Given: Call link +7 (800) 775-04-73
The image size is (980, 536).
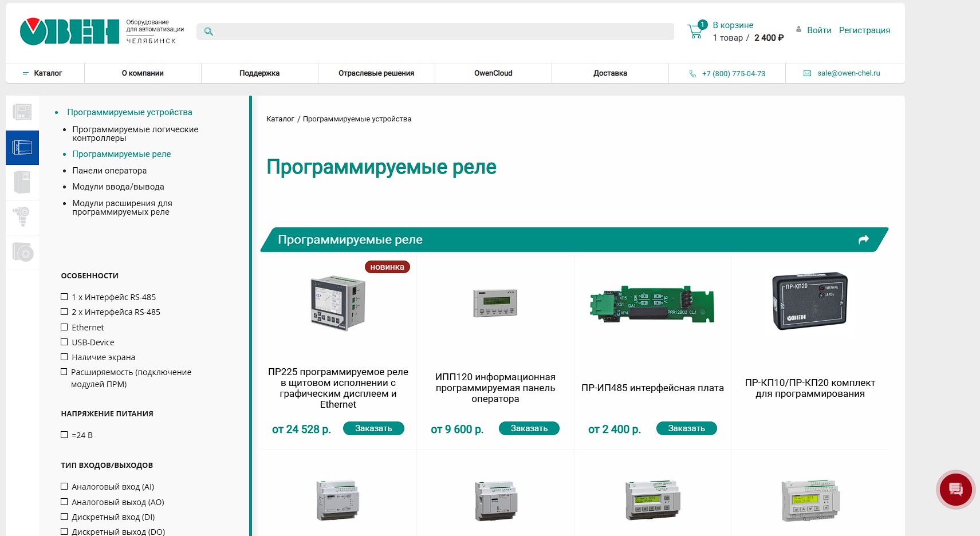Looking at the screenshot, I should [734, 74].
